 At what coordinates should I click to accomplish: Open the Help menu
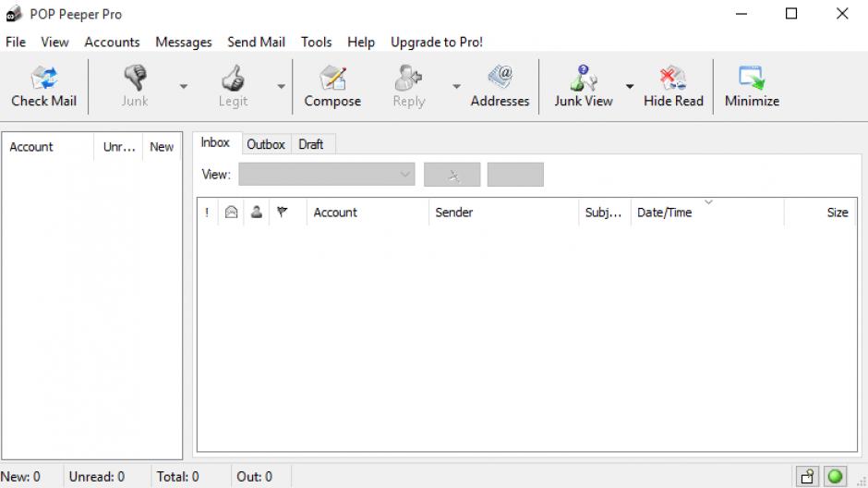(361, 43)
